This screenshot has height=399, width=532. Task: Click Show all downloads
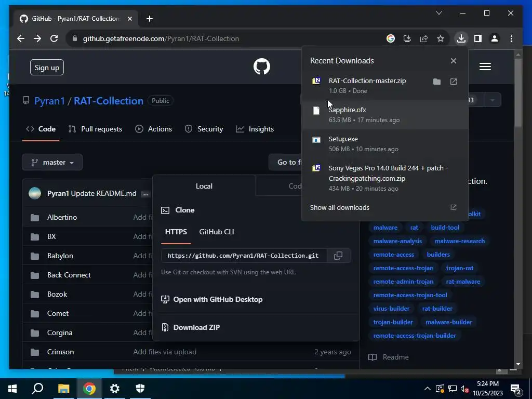340,207
